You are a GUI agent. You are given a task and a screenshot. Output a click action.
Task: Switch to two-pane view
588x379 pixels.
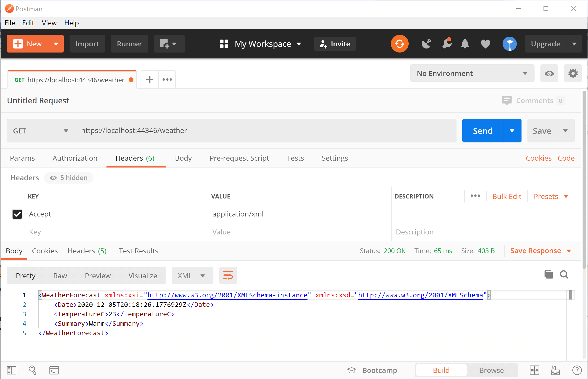[534, 370]
